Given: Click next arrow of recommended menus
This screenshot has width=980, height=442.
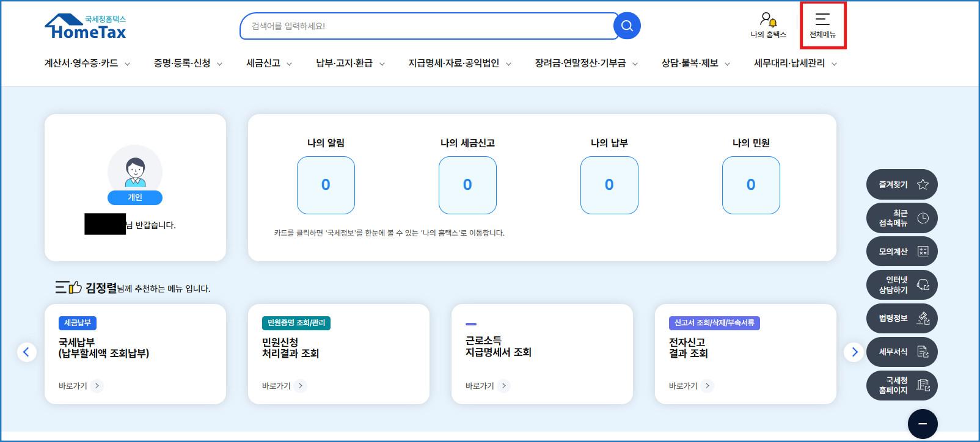Looking at the screenshot, I should (854, 352).
